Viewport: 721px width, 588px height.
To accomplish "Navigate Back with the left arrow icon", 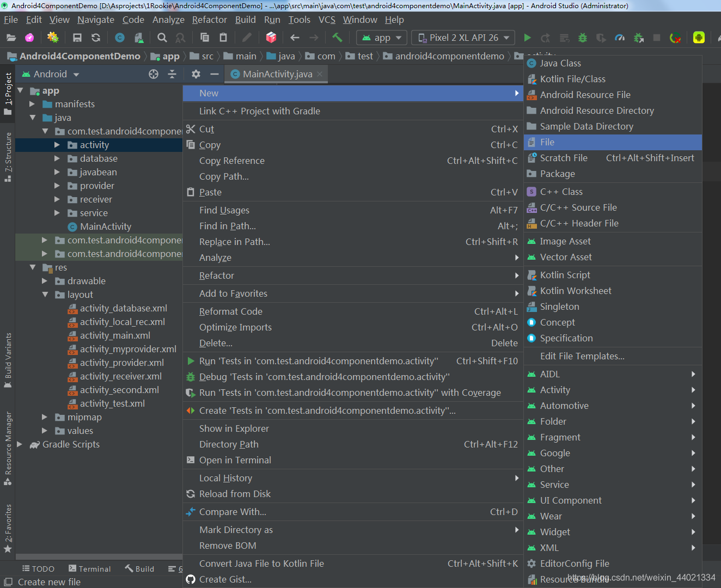I will pyautogui.click(x=295, y=38).
